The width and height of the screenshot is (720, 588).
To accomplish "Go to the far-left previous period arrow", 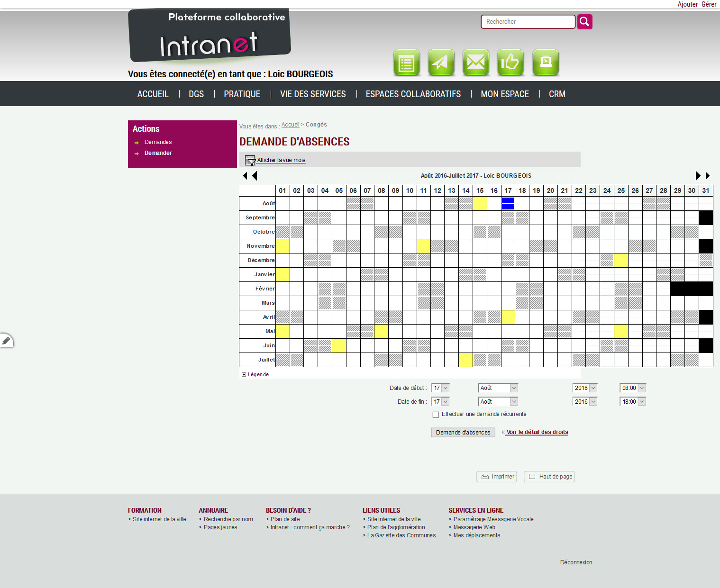I will 245,176.
